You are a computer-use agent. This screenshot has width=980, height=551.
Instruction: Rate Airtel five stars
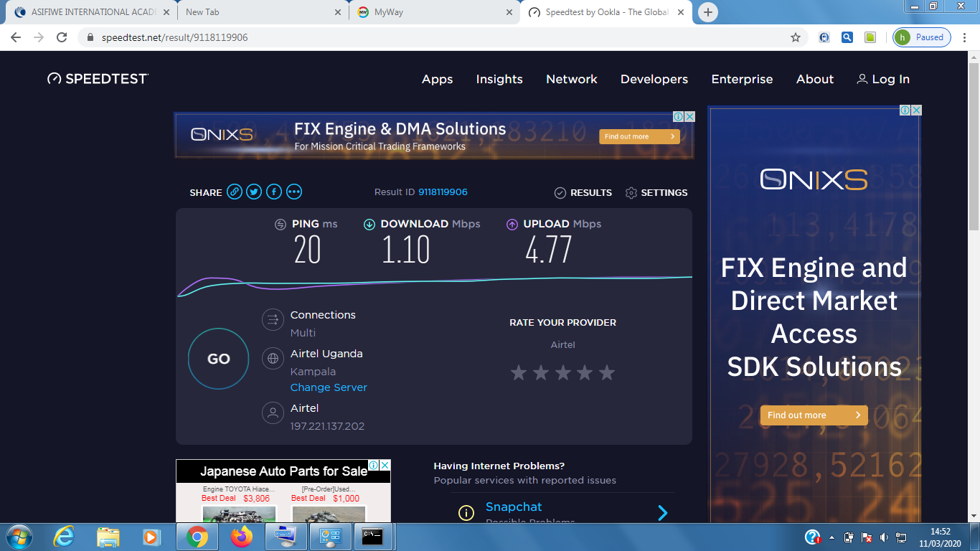[x=607, y=372]
